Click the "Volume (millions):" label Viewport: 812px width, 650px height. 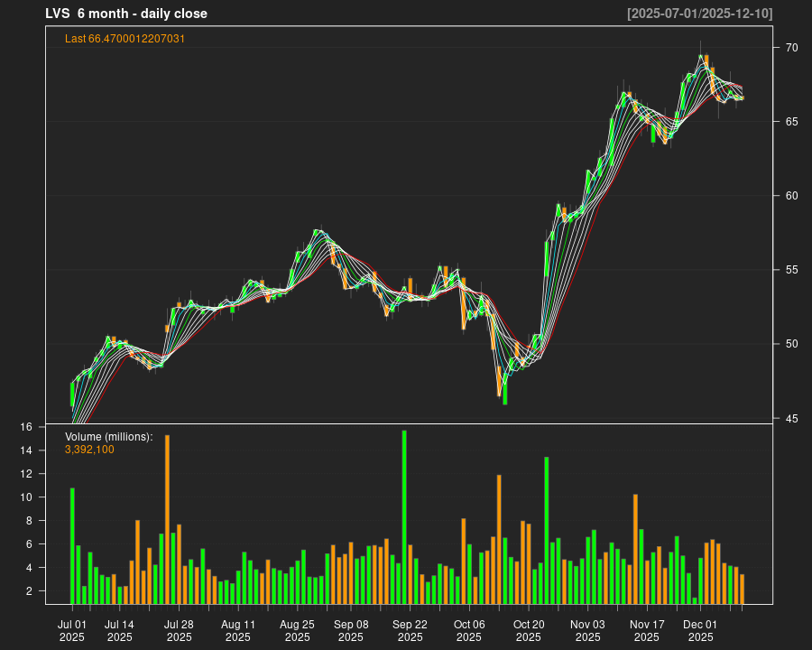pyautogui.click(x=108, y=437)
